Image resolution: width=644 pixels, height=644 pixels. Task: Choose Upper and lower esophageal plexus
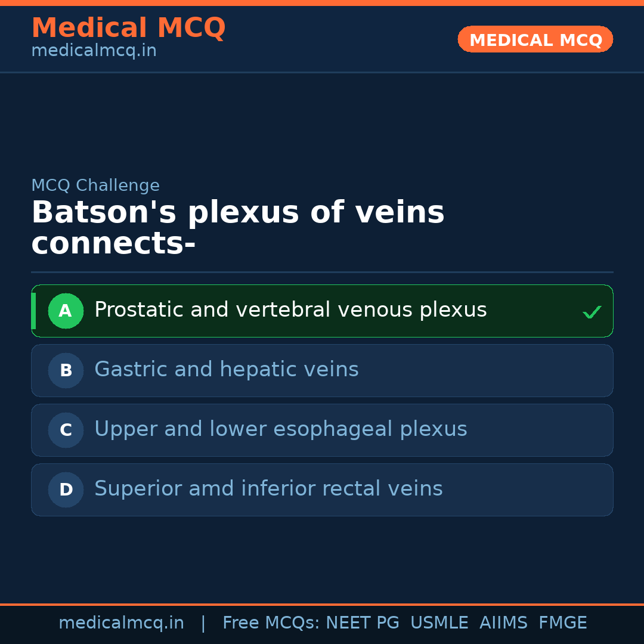click(x=281, y=429)
